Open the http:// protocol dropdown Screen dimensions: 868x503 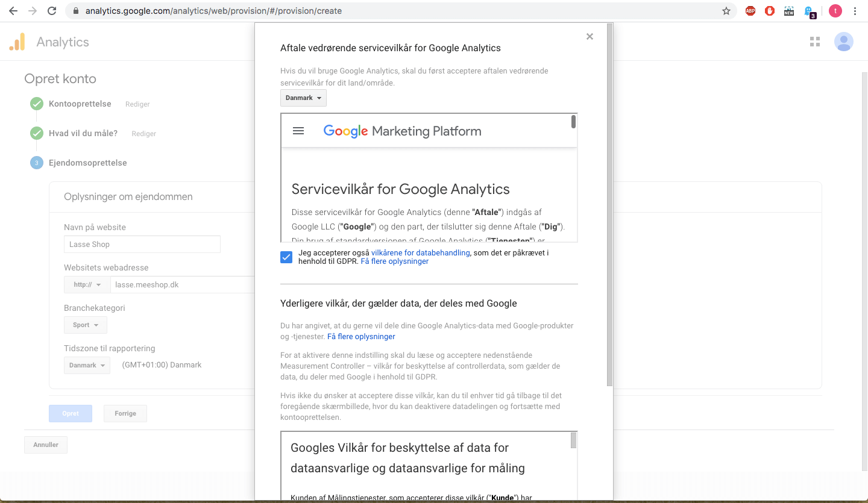pos(87,284)
